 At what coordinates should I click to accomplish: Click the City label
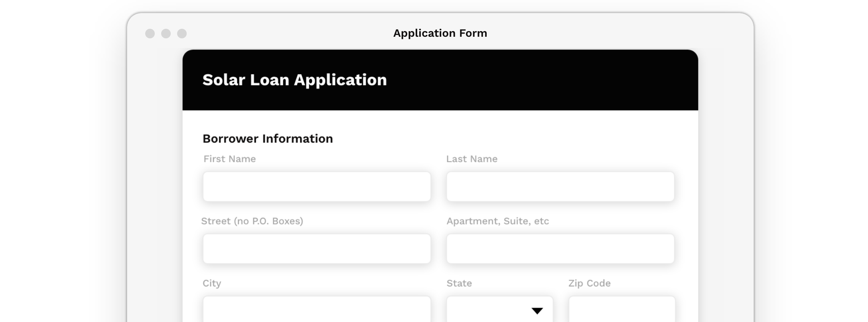pyautogui.click(x=211, y=283)
